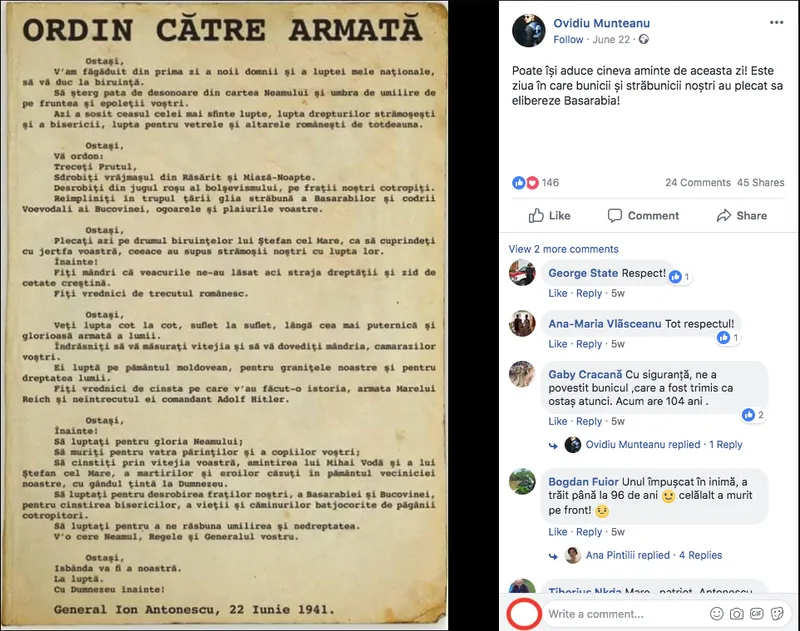Click the like reaction icons beside 146
Viewport: 800px width, 631px height.
525,183
